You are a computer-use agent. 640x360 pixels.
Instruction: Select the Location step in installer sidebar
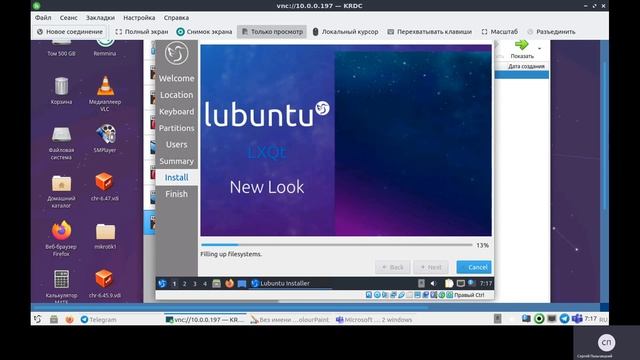tap(176, 95)
